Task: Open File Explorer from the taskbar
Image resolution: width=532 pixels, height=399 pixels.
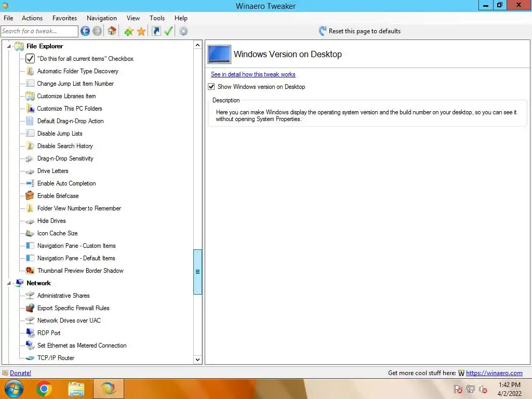Action: 76,389
